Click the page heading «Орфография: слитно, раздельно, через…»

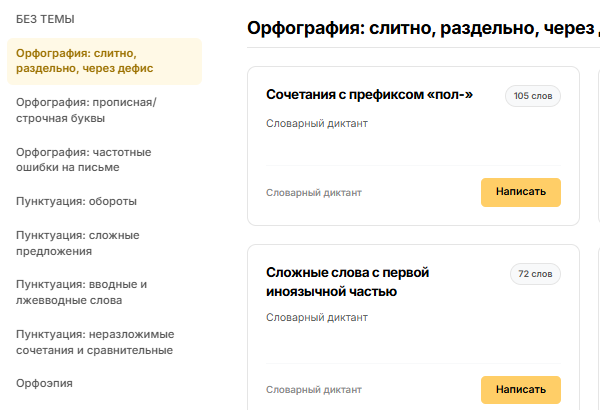pos(422,29)
